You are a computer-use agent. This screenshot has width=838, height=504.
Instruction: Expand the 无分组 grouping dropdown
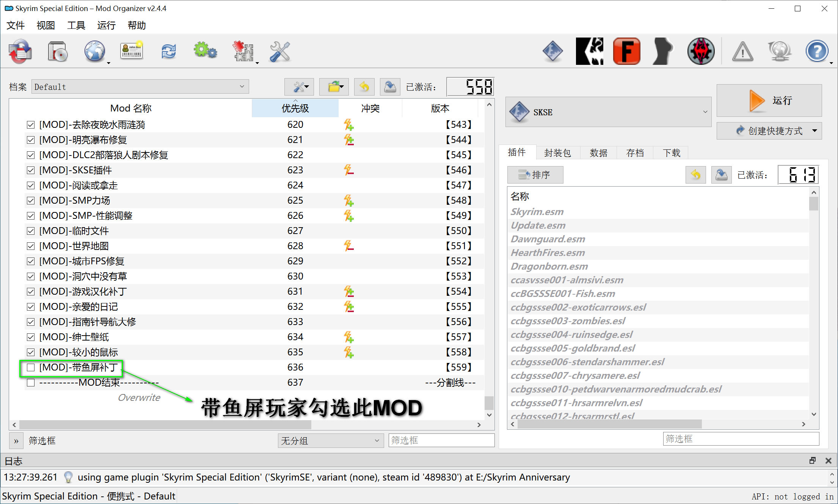click(x=330, y=440)
